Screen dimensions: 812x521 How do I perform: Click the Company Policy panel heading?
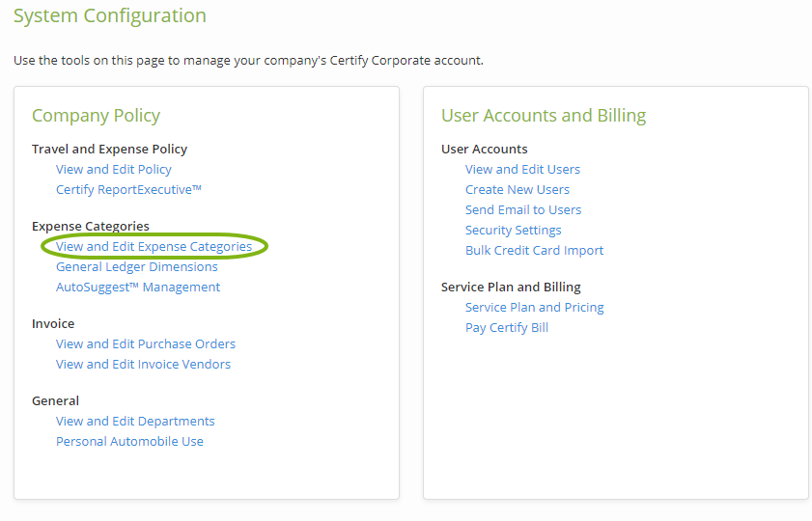(96, 116)
